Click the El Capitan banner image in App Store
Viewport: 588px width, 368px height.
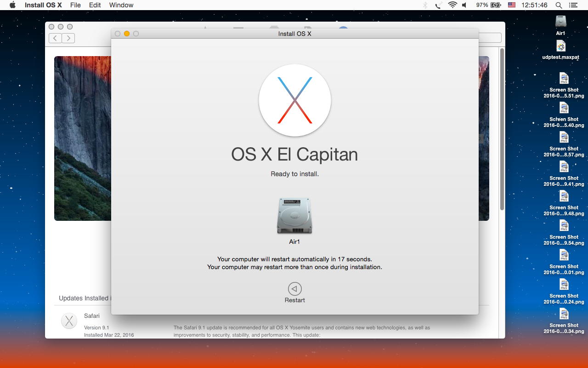coord(83,138)
